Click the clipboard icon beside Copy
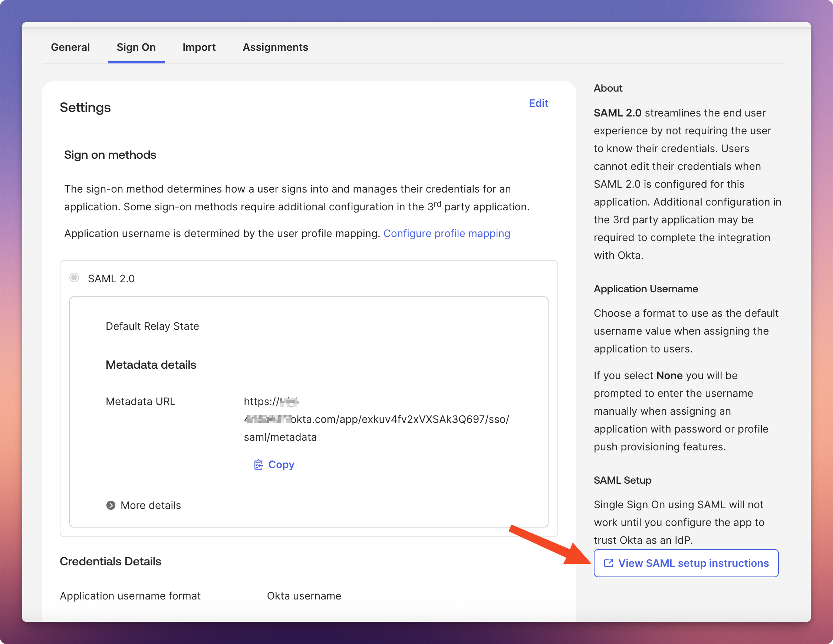The height and width of the screenshot is (644, 833). (x=258, y=464)
